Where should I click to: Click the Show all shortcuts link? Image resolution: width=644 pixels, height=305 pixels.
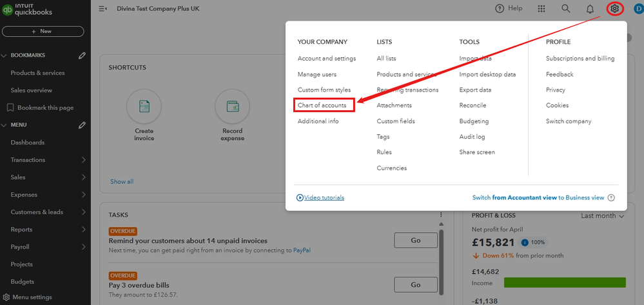click(x=122, y=182)
